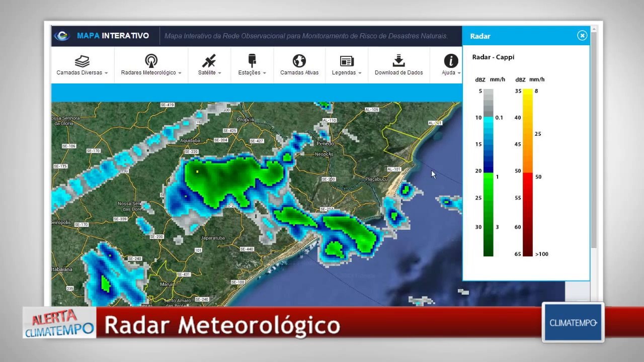Open Camadas Ativas globe icon
644x362 pixels.
click(299, 61)
